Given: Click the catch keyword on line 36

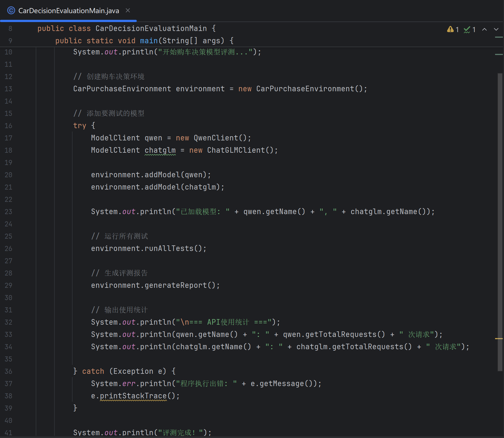Looking at the screenshot, I should tap(93, 371).
